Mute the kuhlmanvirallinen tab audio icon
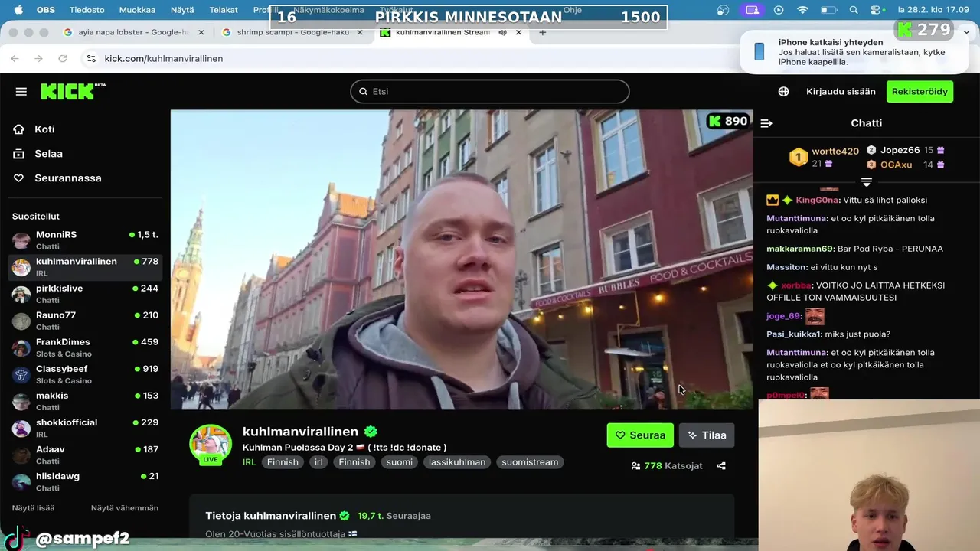Viewport: 980px width, 551px height. pyautogui.click(x=503, y=32)
